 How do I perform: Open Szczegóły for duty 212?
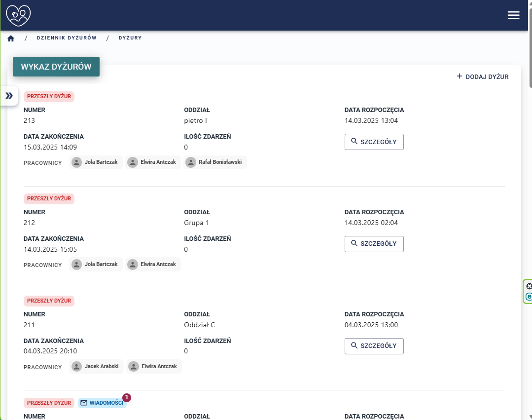[374, 244]
